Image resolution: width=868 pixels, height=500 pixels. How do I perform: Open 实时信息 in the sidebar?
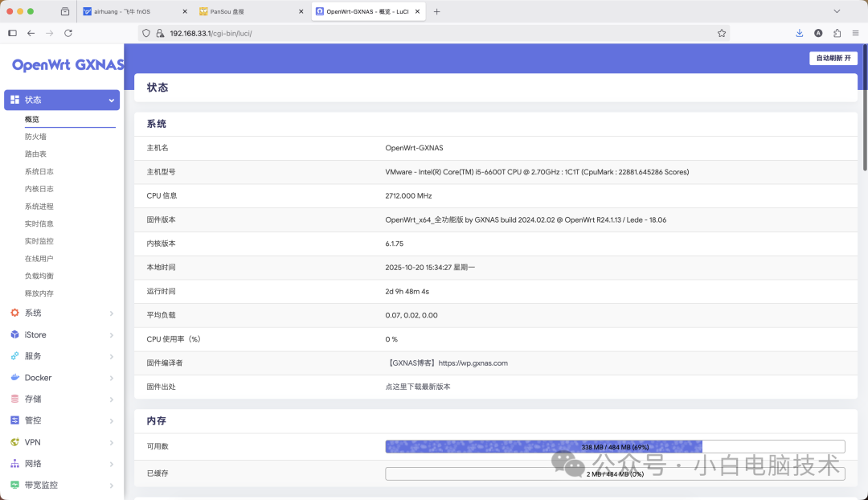coord(39,223)
